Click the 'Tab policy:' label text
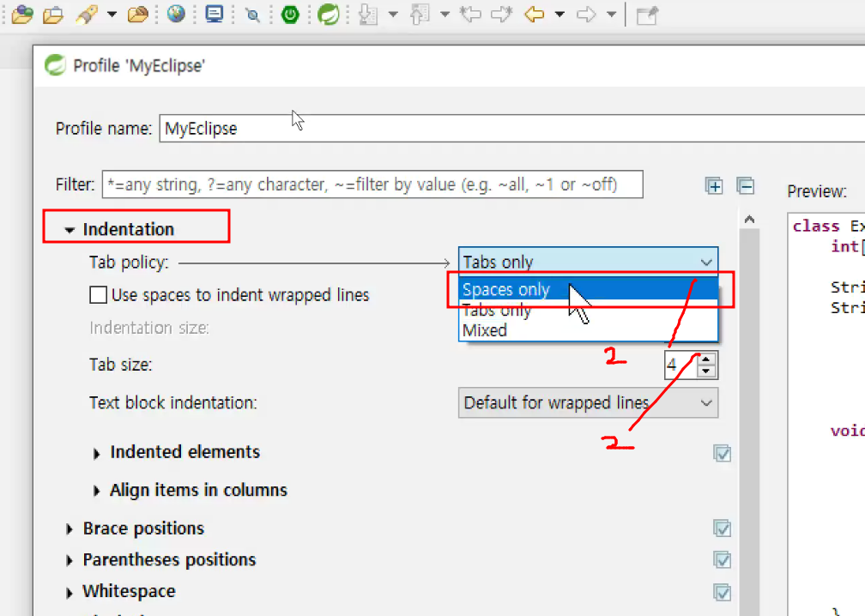The image size is (865, 616). (129, 263)
